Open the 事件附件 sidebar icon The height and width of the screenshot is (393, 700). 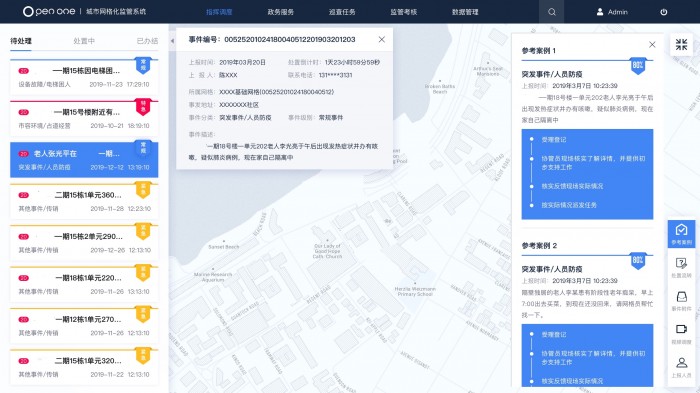pyautogui.click(x=681, y=301)
